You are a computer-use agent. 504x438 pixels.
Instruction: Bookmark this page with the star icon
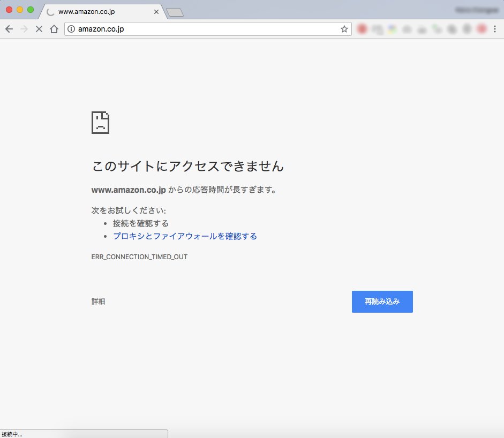pos(344,29)
